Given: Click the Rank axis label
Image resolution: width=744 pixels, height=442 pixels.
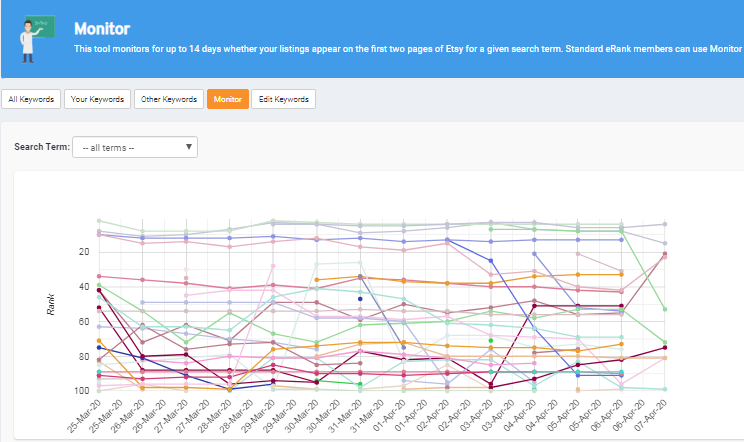Looking at the screenshot, I should point(51,304).
